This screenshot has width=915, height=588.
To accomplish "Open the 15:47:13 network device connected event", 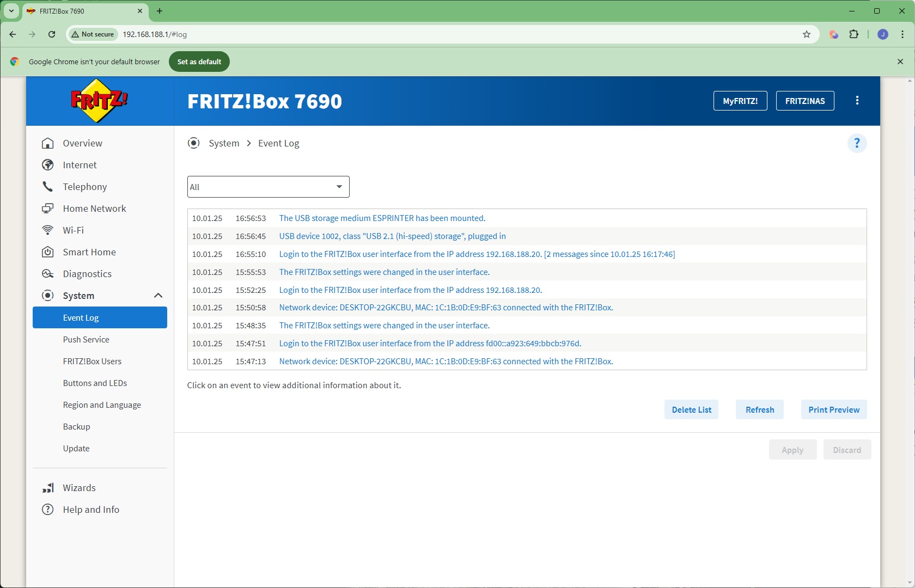I will [446, 362].
